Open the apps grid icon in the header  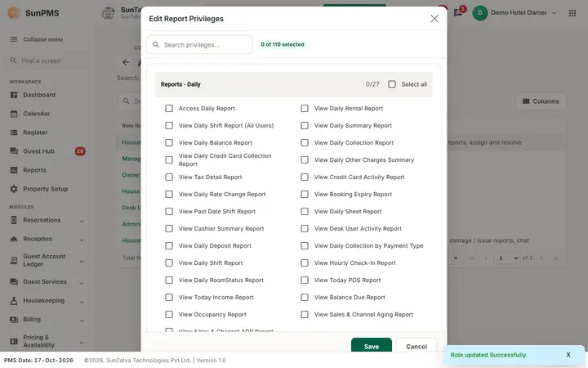[572, 13]
